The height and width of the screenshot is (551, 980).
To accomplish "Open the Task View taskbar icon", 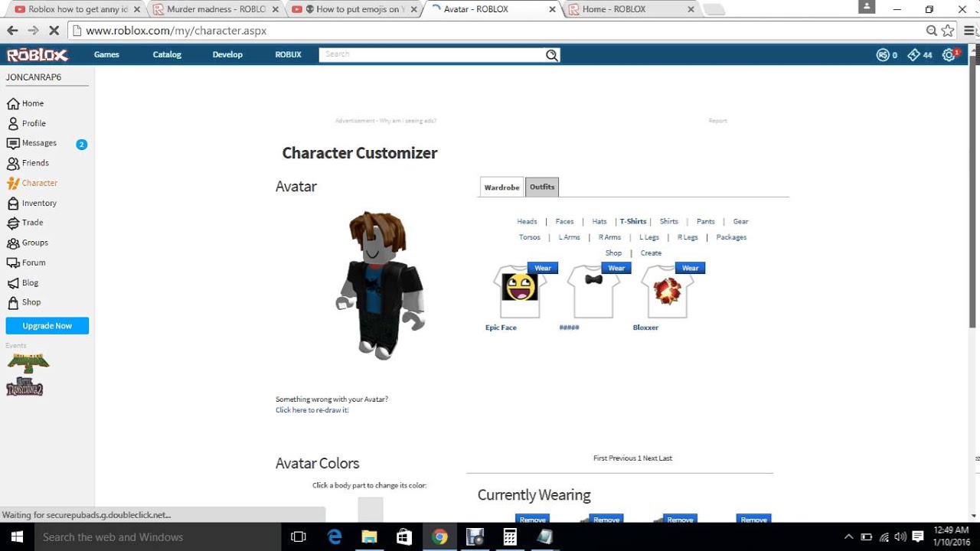I will tap(299, 536).
